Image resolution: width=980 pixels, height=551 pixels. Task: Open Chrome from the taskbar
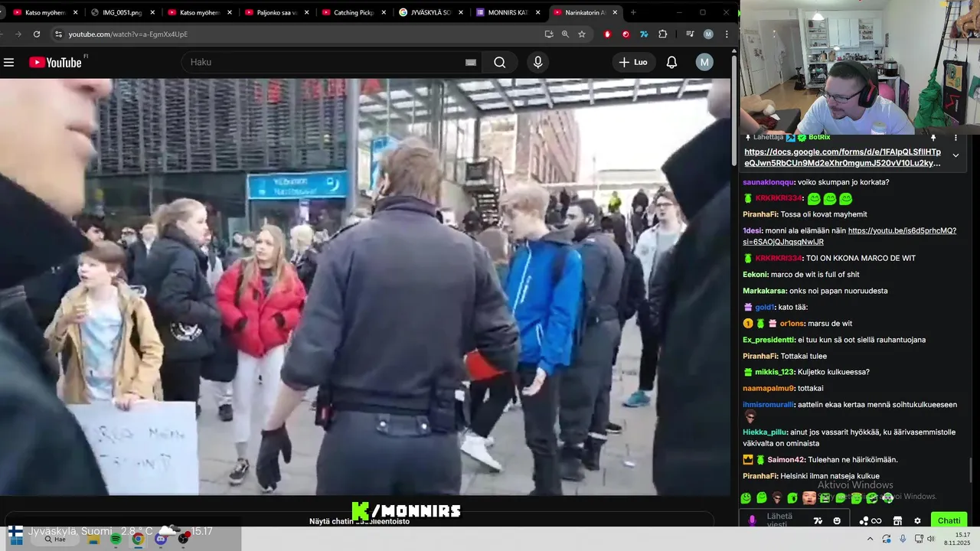tap(138, 539)
